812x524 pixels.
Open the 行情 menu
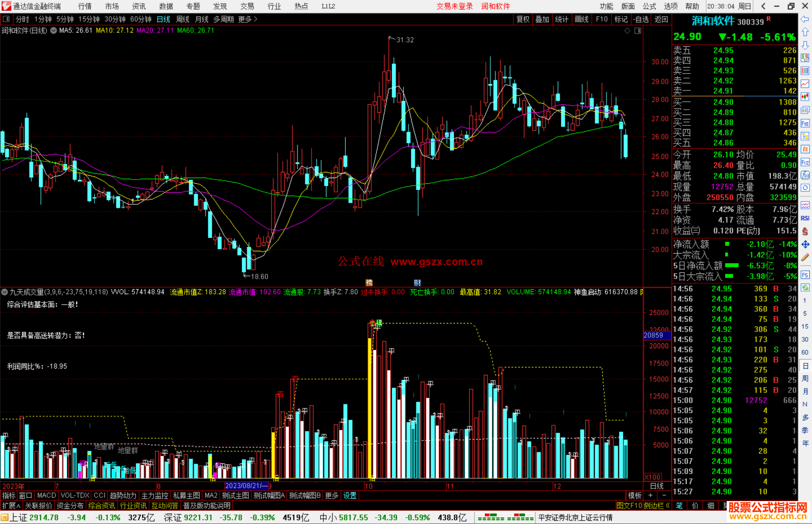85,6
